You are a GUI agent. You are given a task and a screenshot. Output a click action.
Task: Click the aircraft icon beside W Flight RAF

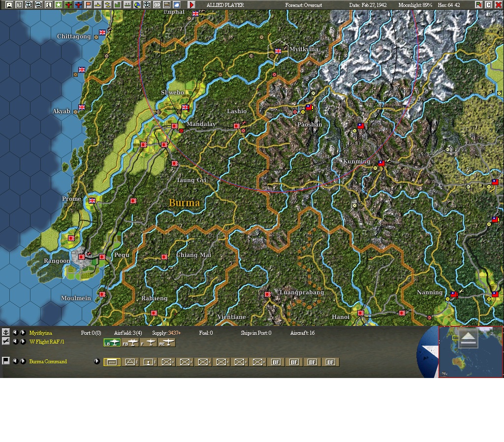[6, 341]
